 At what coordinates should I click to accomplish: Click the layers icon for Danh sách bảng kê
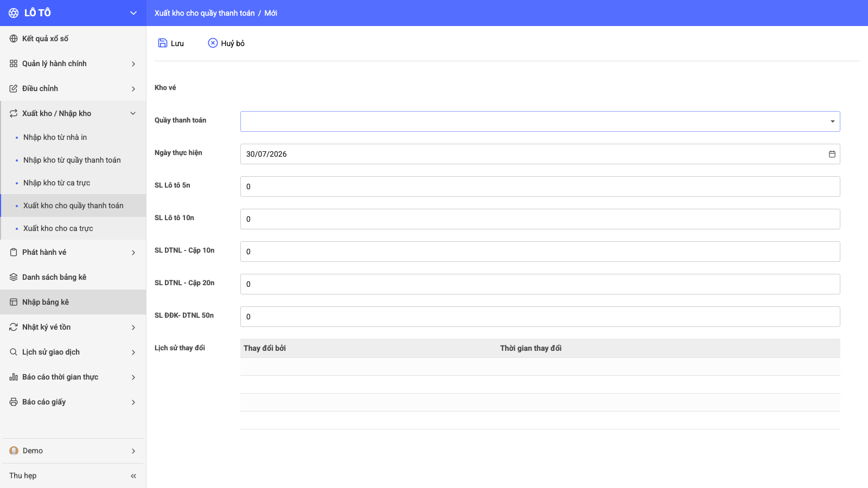pos(14,277)
